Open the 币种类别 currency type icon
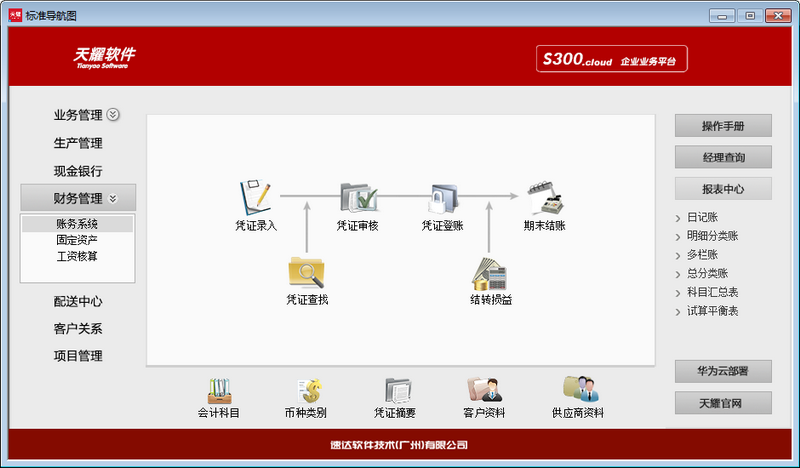 (x=309, y=391)
